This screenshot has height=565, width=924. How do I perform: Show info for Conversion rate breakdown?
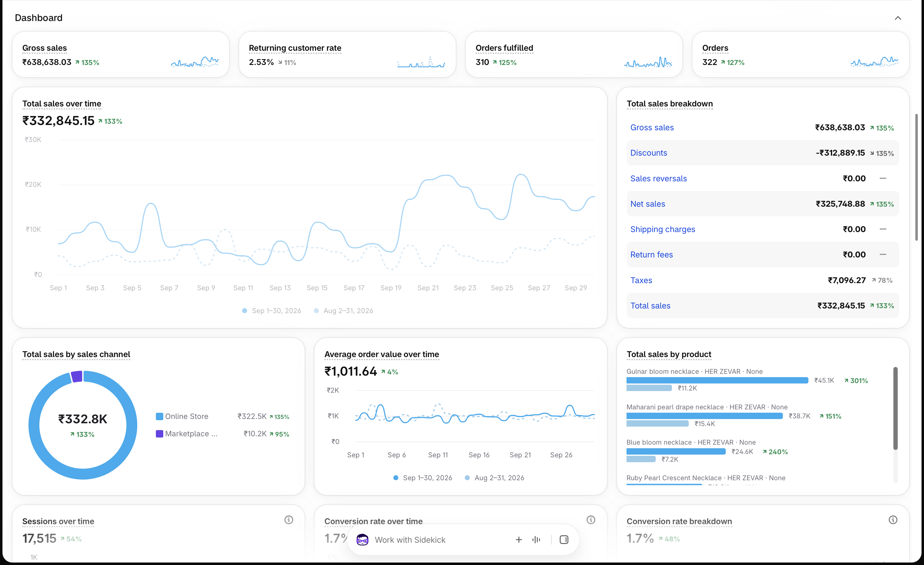click(x=893, y=520)
